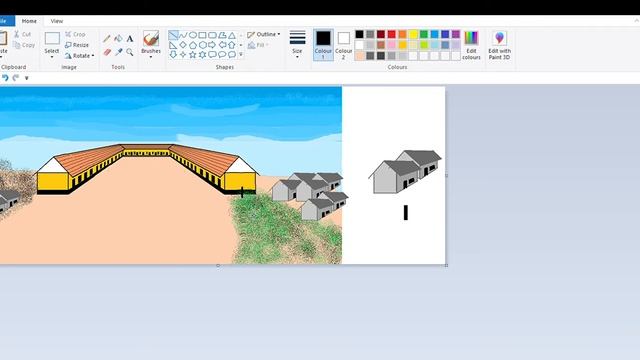Choose the Up arrow shape
640x360 pixels.
click(232, 45)
